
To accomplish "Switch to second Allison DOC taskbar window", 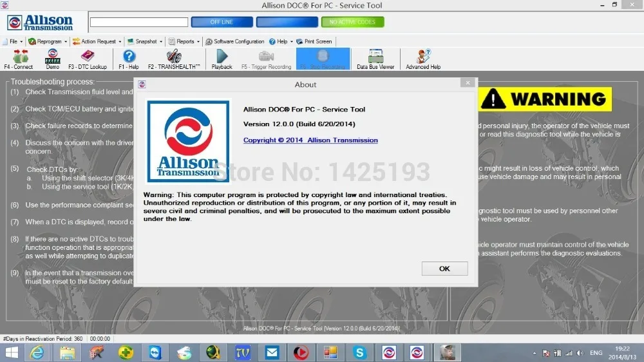I will tap(417, 352).
